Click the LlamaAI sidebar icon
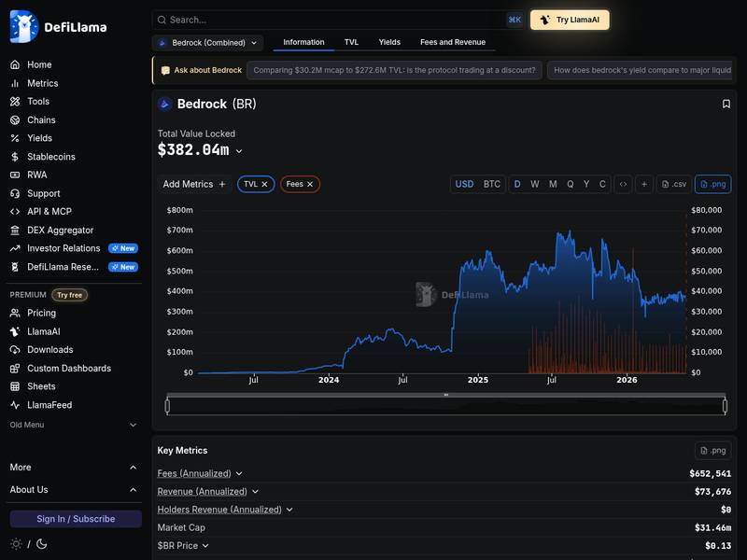Image resolution: width=747 pixels, height=560 pixels. point(15,331)
